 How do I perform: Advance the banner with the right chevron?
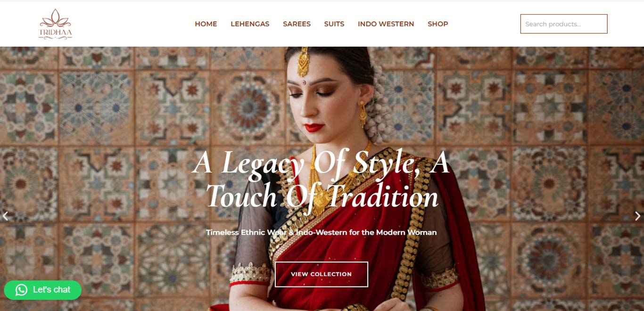637,216
